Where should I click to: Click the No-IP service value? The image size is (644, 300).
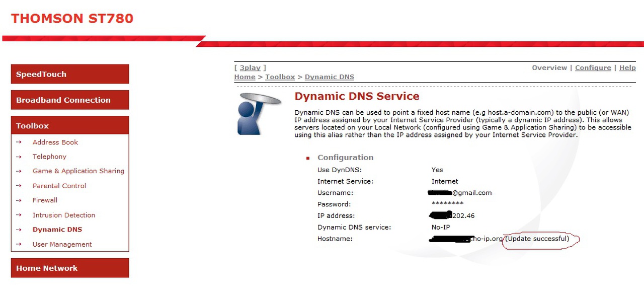pyautogui.click(x=441, y=227)
